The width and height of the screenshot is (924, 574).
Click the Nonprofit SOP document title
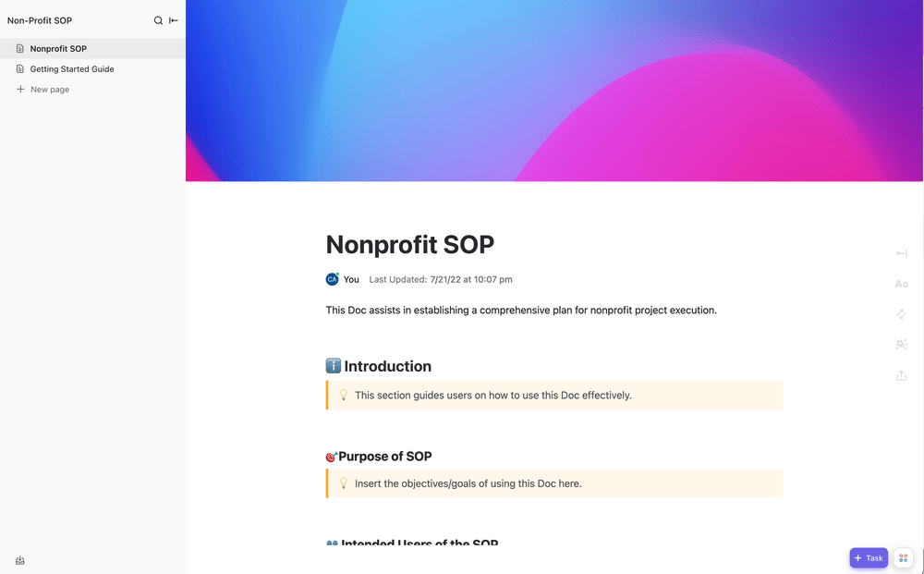tap(410, 244)
